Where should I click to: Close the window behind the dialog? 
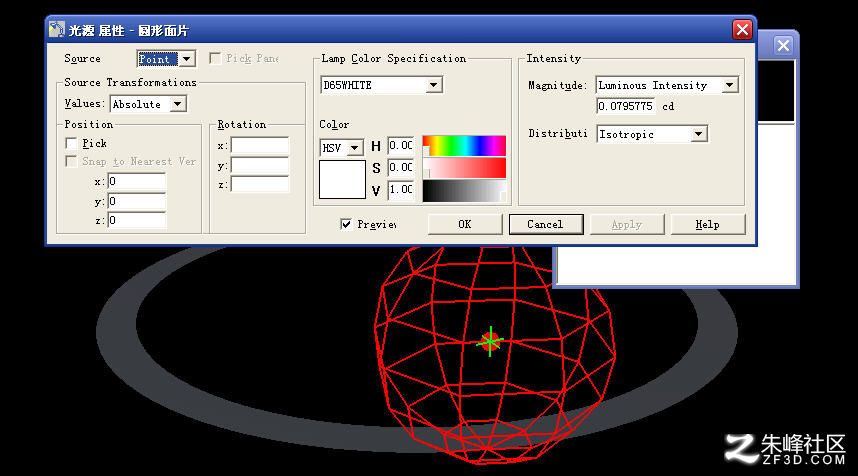(783, 45)
